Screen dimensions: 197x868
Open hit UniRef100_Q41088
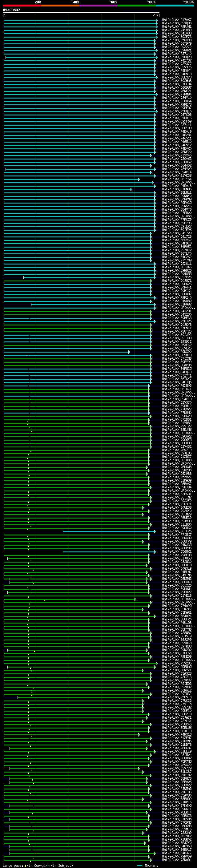176,33
